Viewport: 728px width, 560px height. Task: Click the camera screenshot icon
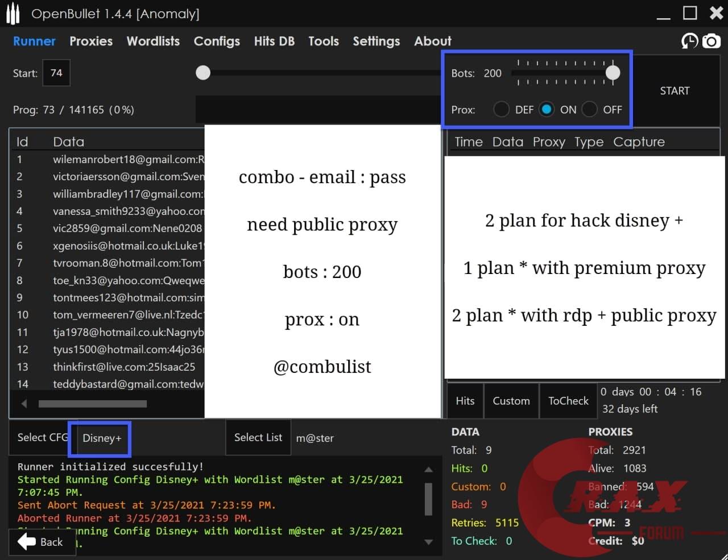[x=711, y=41]
